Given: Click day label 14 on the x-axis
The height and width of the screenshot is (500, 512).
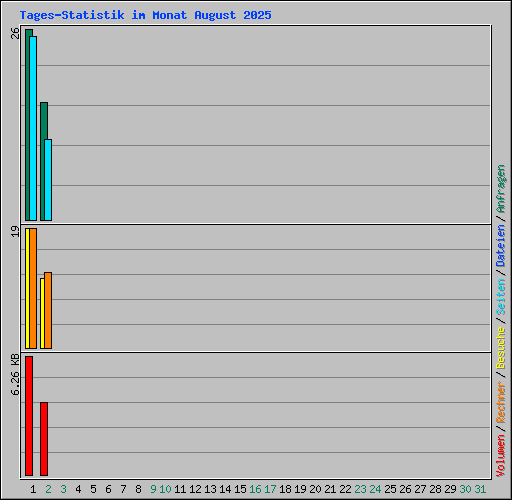Looking at the screenshot, I should [225, 489].
